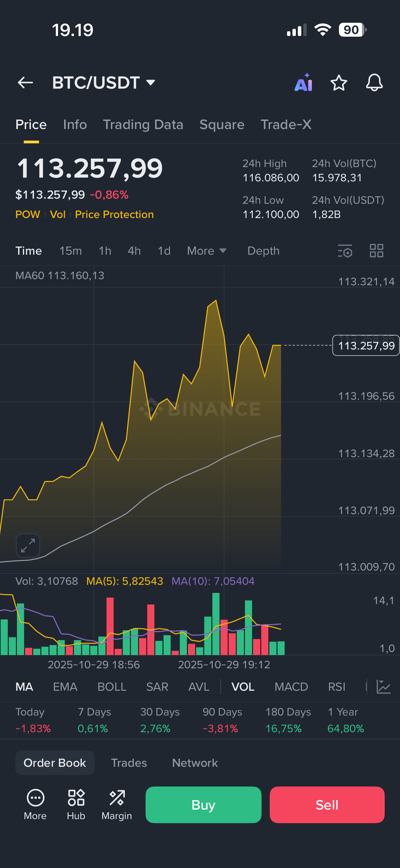Toggle the MA indicator

[24, 687]
